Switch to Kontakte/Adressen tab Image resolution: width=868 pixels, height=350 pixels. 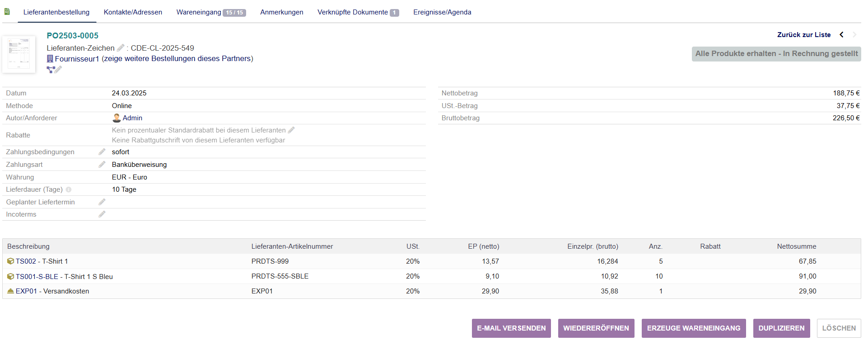pos(133,12)
